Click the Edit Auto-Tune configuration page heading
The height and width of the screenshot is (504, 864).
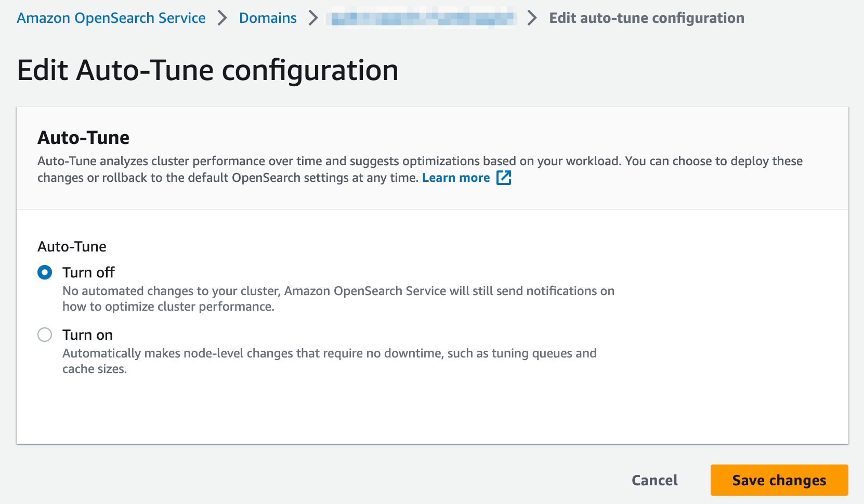pyautogui.click(x=208, y=70)
